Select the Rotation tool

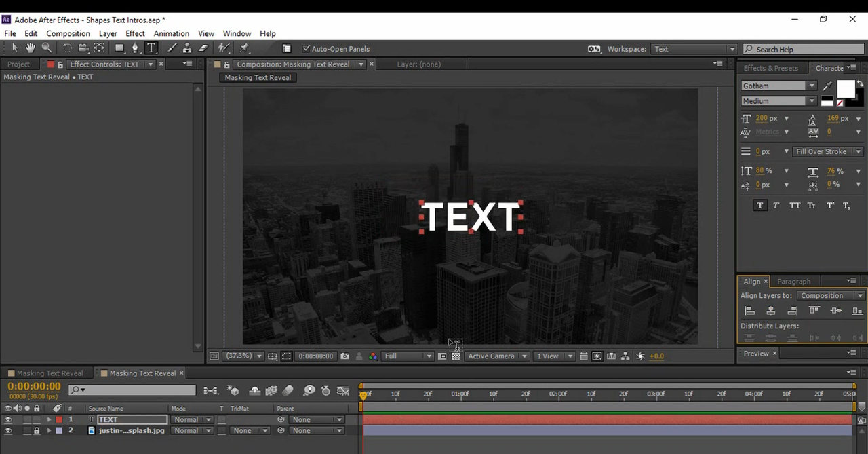(x=67, y=48)
